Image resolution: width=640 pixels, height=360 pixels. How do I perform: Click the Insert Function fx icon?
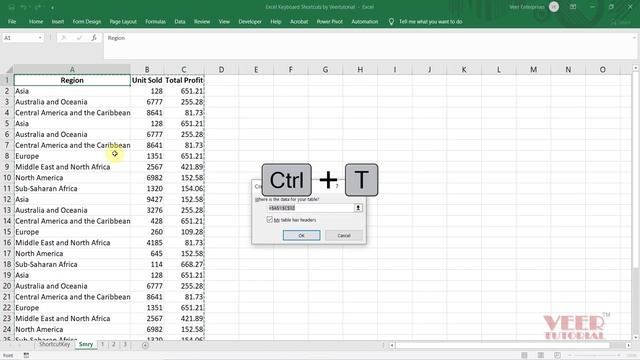pyautogui.click(x=94, y=38)
